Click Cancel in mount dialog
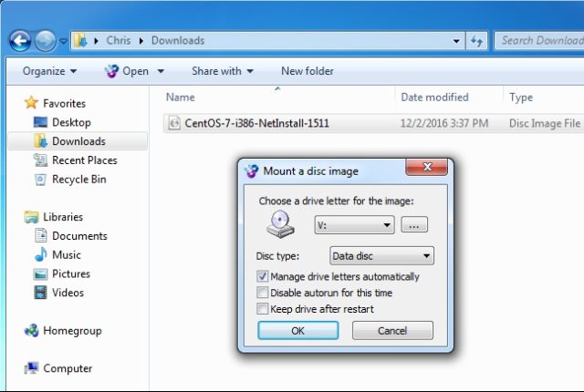Image resolution: width=584 pixels, height=392 pixels. [392, 330]
